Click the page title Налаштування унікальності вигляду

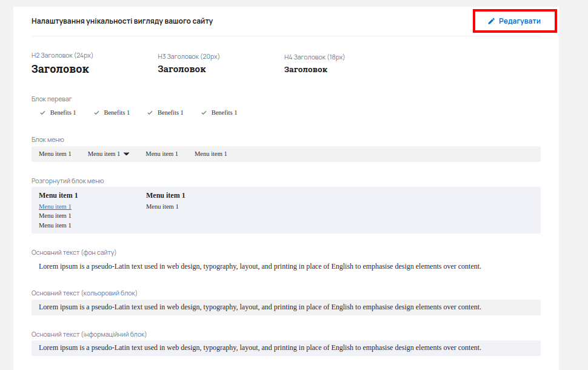(122, 21)
